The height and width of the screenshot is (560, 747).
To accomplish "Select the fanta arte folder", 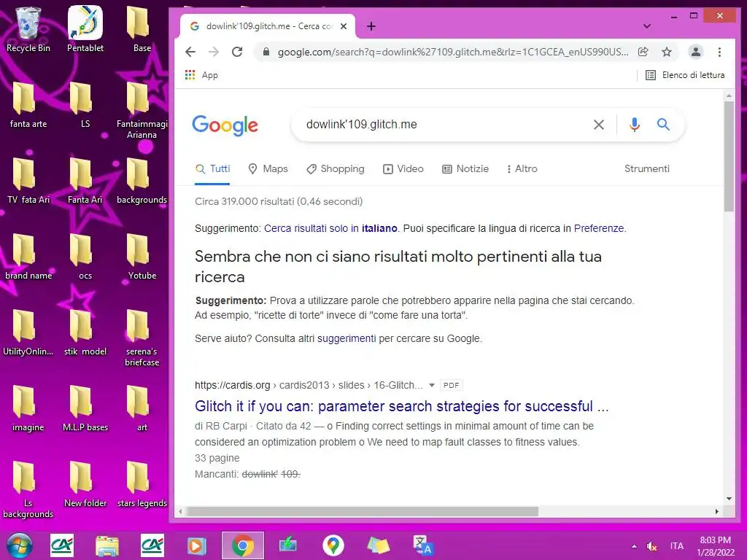I will pyautogui.click(x=28, y=105).
